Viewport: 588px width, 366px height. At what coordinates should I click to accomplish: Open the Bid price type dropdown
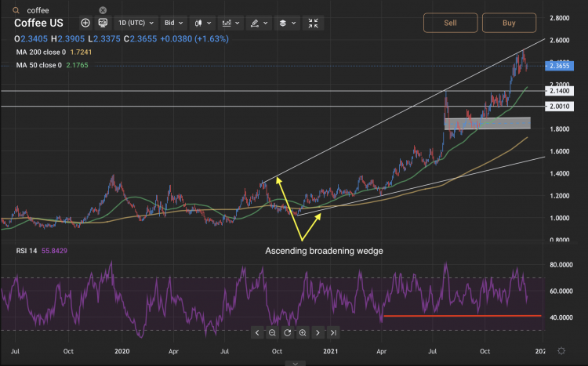173,23
